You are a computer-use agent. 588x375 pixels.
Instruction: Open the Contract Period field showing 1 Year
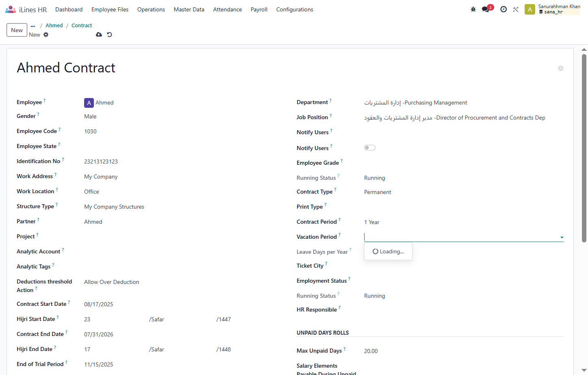(463, 222)
